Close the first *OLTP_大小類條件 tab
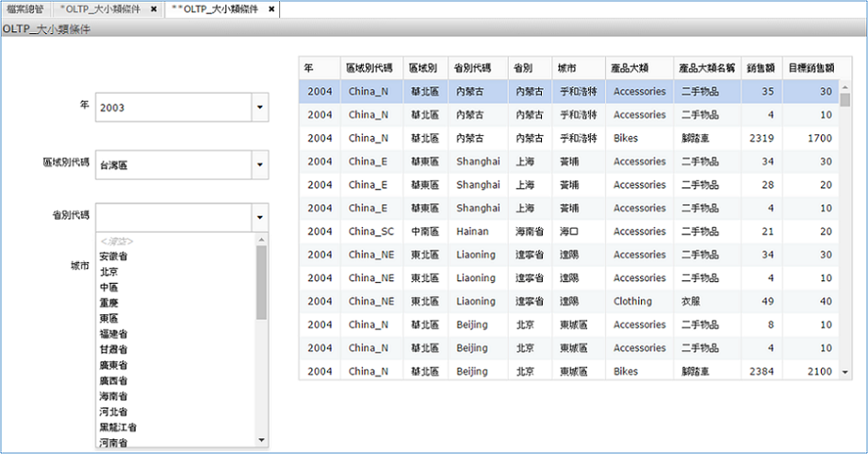 click(x=153, y=9)
